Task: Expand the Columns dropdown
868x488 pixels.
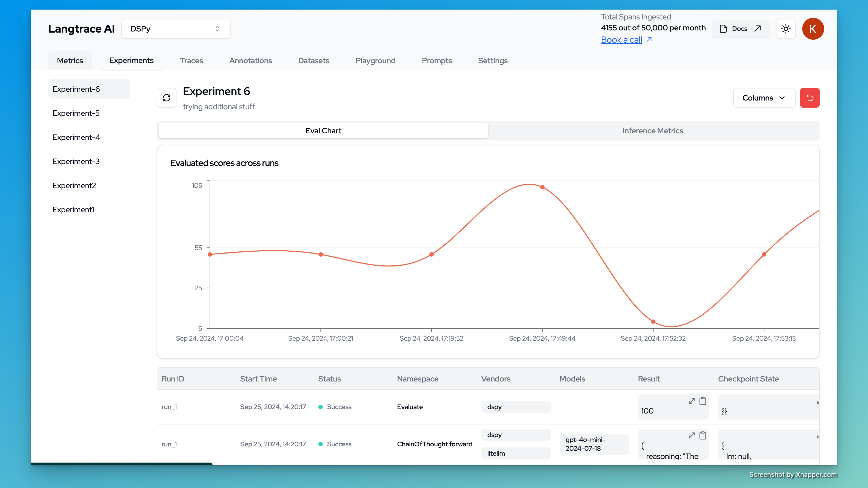Action: 764,98
